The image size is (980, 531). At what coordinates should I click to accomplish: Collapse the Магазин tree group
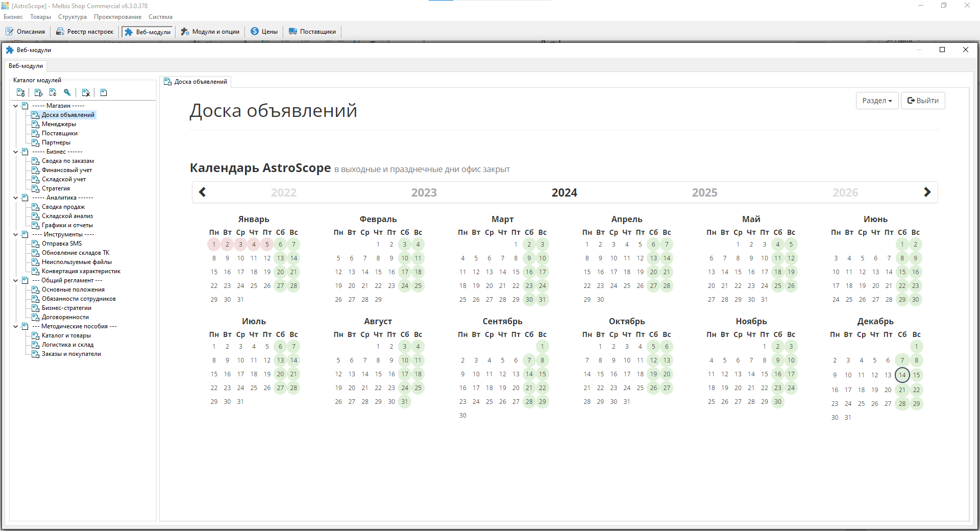coord(16,106)
